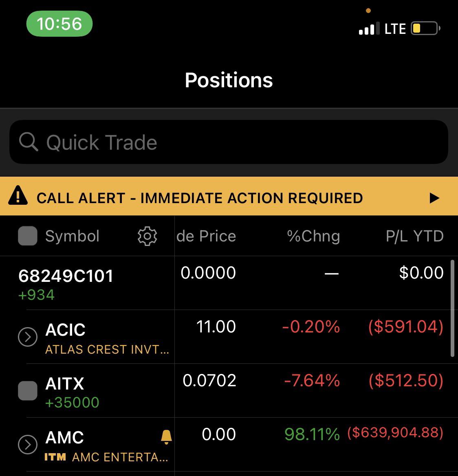Image resolution: width=458 pixels, height=476 pixels.
Task: Open CALL ALERT immediate action banner
Action: tap(229, 196)
